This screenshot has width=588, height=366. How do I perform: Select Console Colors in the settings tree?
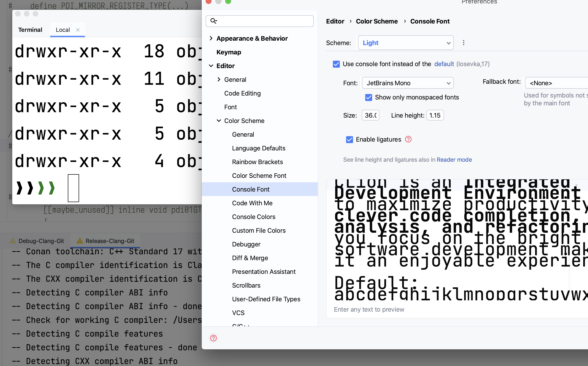pos(254,217)
